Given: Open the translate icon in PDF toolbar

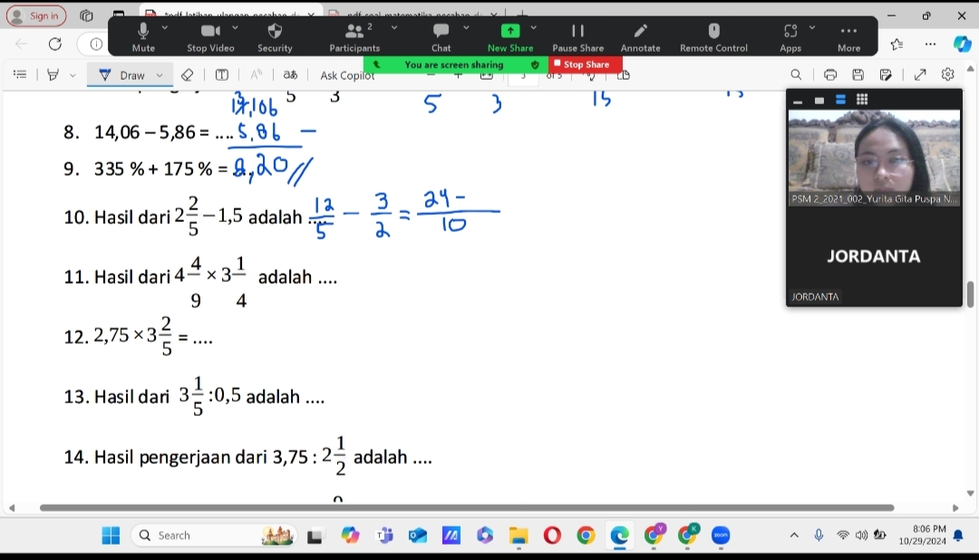Looking at the screenshot, I should pos(290,75).
